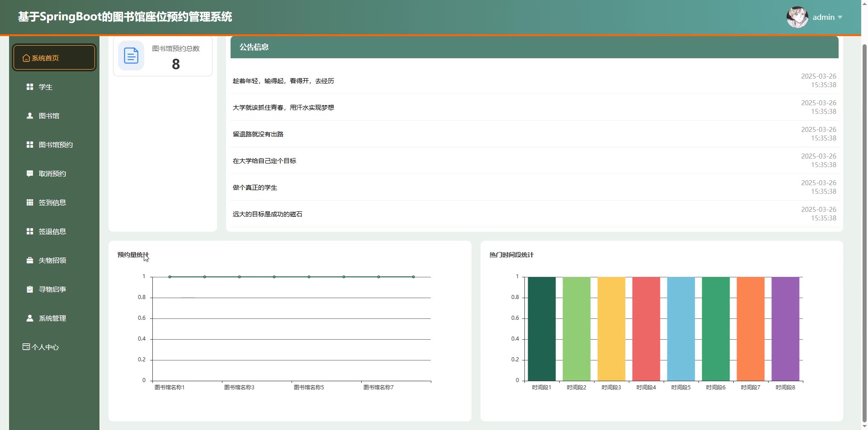Image resolution: width=868 pixels, height=430 pixels.
Task: Click the card icon beside 个人中心
Action: pos(26,347)
